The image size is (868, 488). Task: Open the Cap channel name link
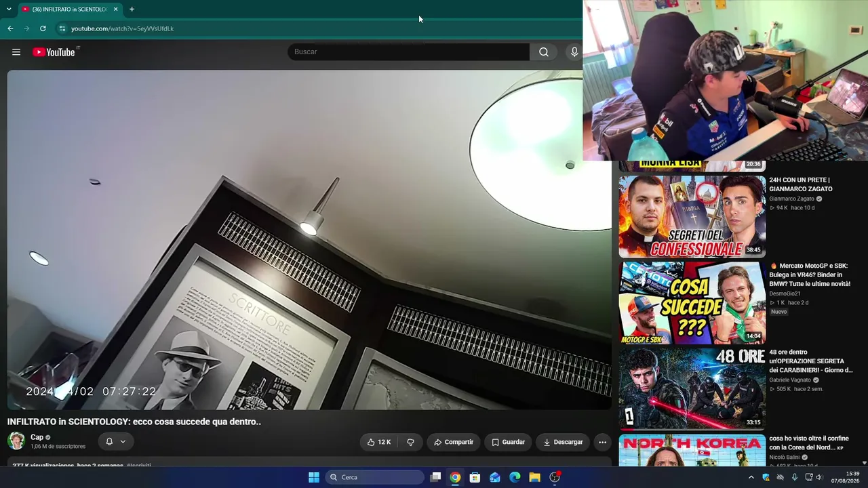tap(37, 437)
